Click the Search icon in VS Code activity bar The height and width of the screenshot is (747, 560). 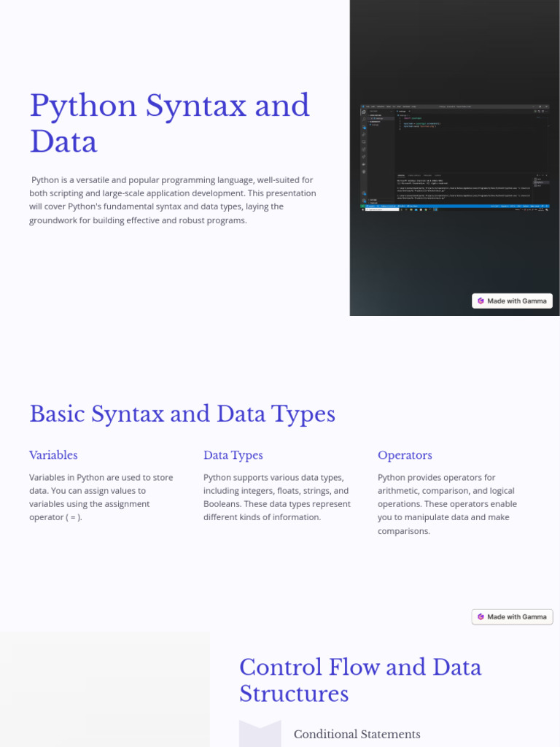click(364, 119)
